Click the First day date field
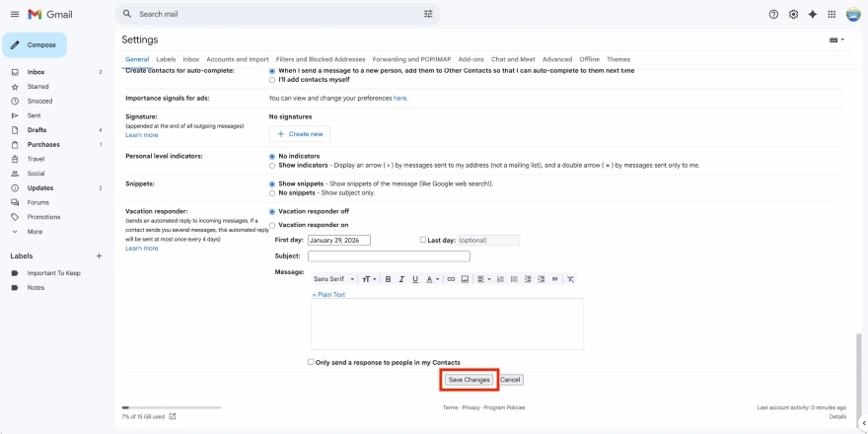The image size is (868, 434). (338, 241)
